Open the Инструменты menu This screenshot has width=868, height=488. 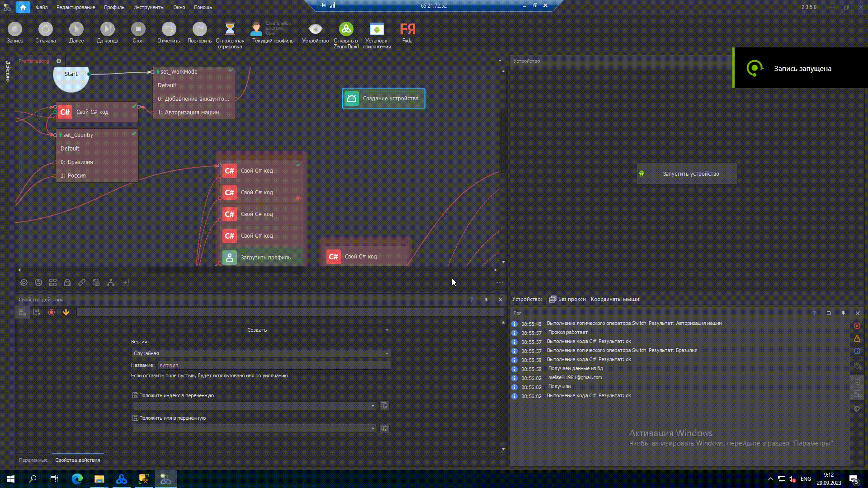tap(148, 7)
